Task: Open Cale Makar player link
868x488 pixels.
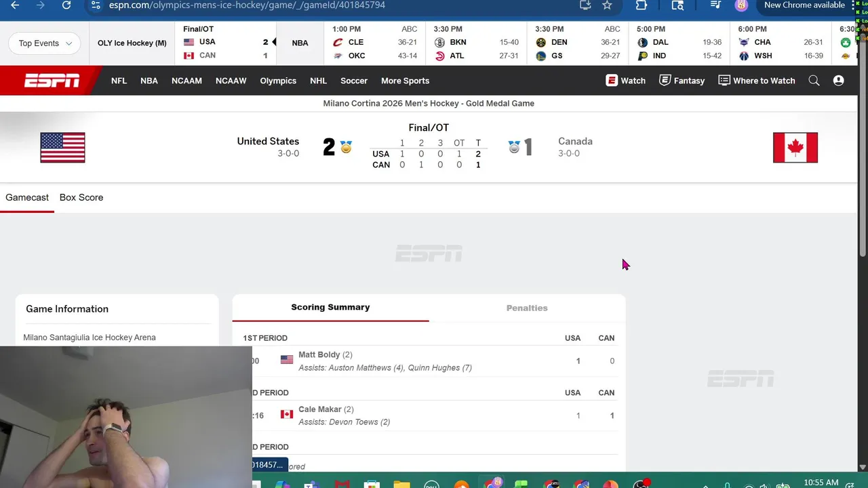Action: 319,409
